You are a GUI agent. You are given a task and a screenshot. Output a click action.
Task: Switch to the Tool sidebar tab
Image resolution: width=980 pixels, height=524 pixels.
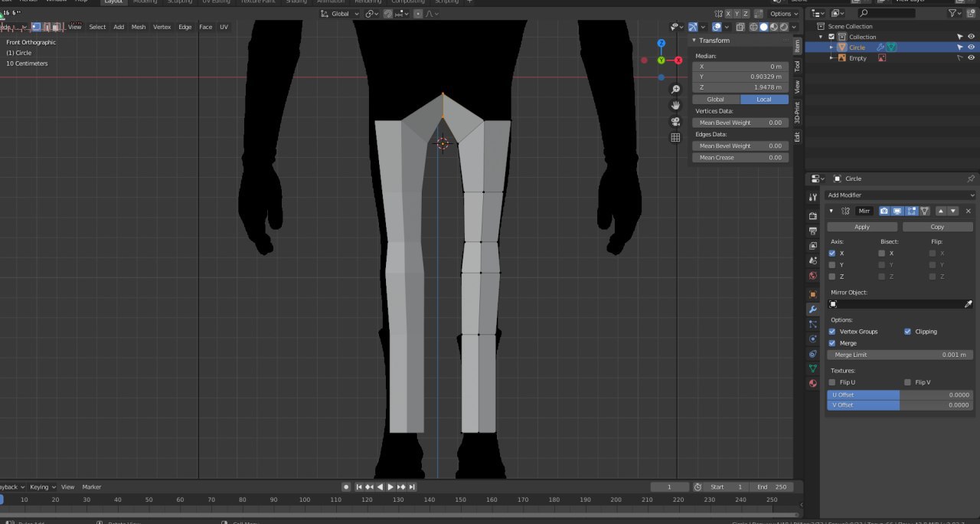point(797,67)
